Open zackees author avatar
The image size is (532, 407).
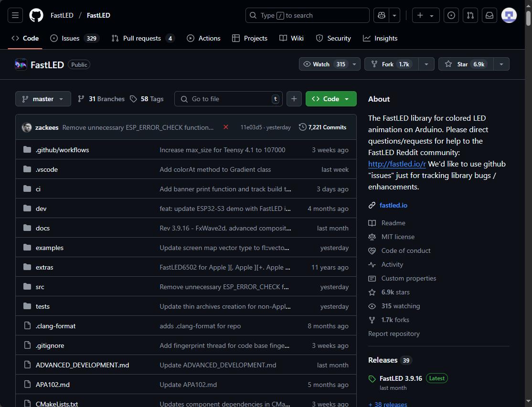click(27, 127)
